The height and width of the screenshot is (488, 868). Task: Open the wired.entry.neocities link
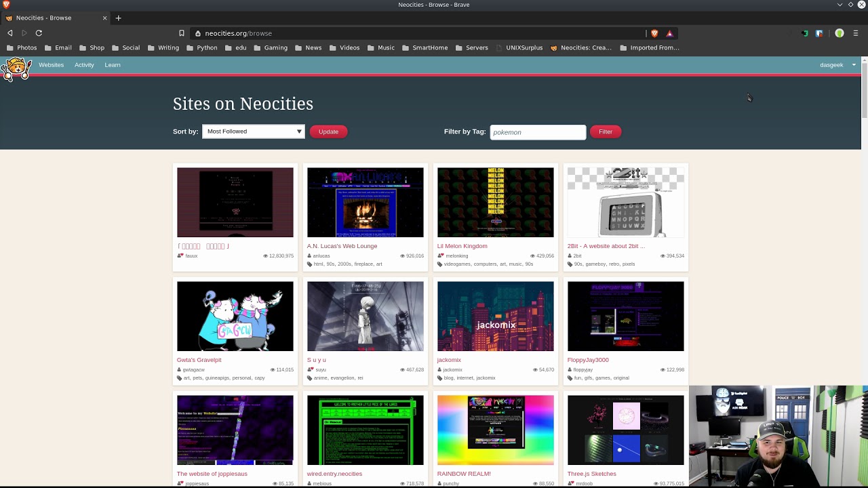(x=334, y=474)
